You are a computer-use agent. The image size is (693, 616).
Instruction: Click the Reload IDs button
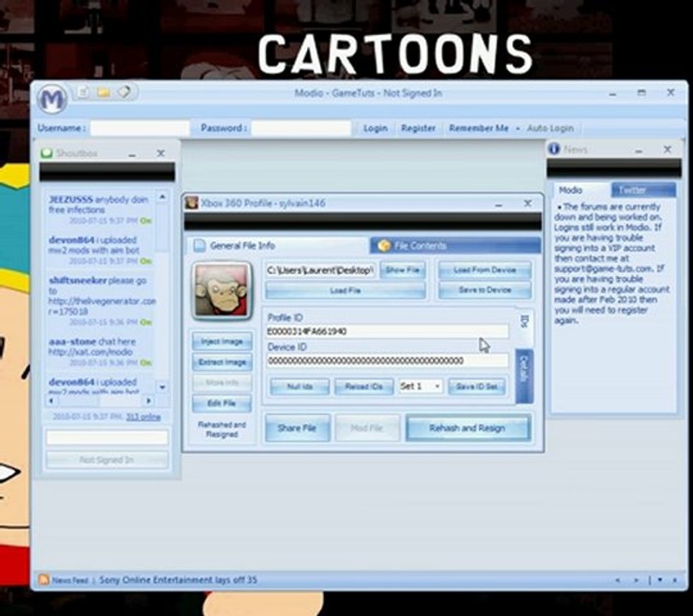pos(364,386)
